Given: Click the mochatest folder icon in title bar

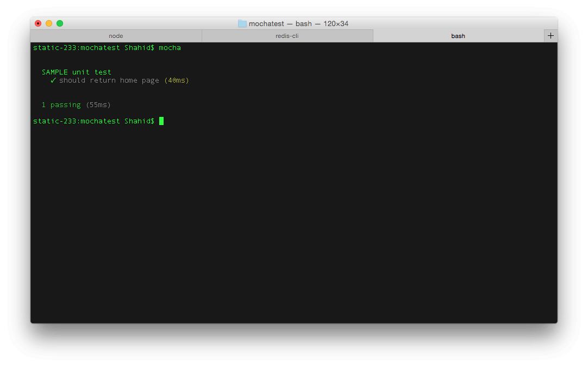Looking at the screenshot, I should tap(242, 23).
